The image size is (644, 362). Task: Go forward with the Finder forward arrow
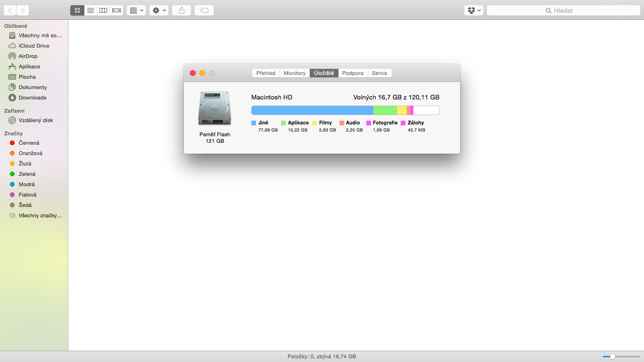point(23,10)
